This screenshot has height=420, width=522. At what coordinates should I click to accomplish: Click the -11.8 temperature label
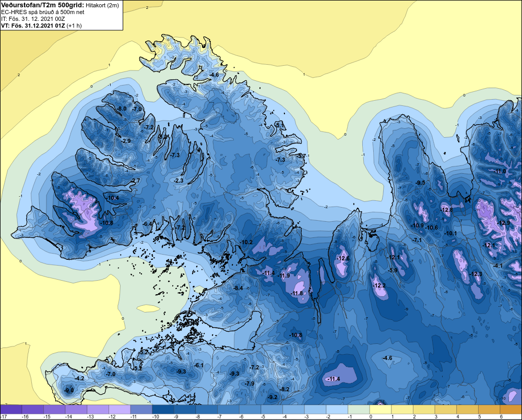[x=297, y=293]
